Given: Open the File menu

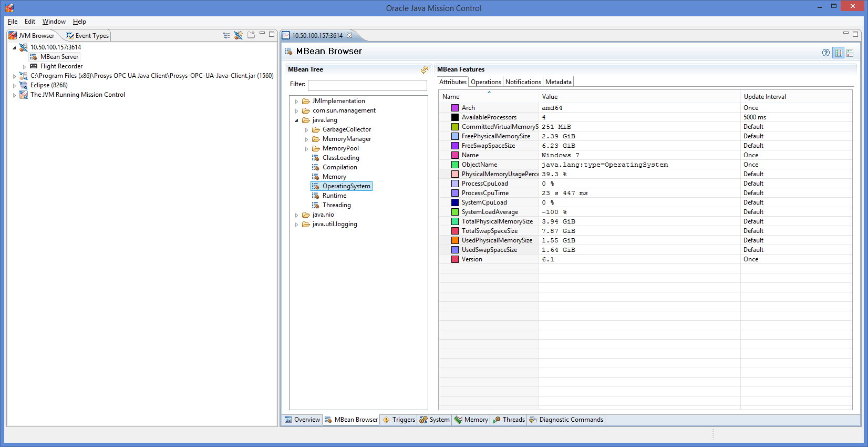Looking at the screenshot, I should 13,22.
